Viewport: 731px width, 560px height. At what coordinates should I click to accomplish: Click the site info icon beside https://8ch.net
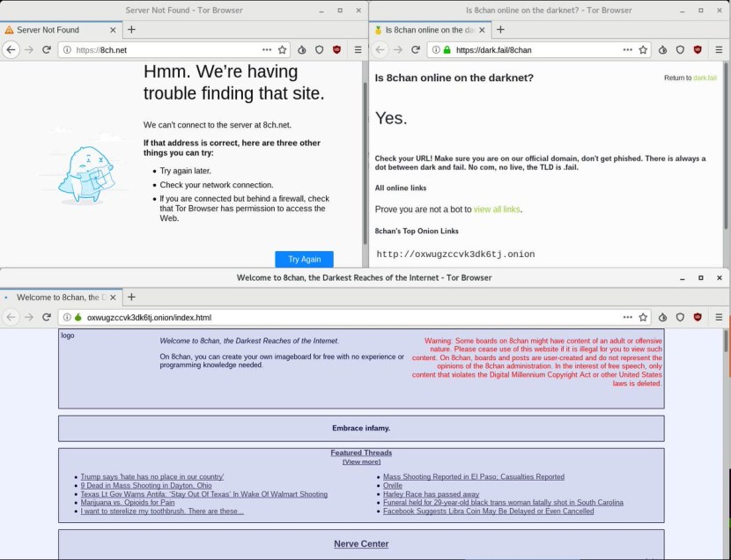(x=68, y=50)
